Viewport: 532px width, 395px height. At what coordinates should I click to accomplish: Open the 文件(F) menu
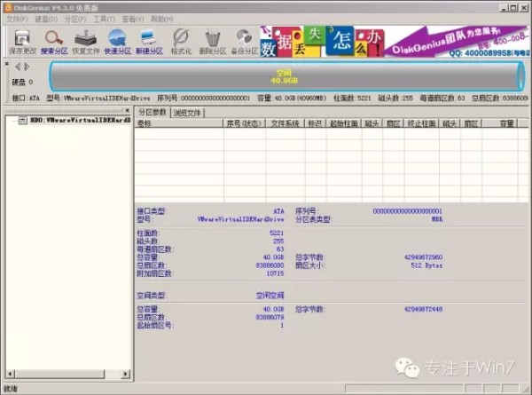(17, 19)
